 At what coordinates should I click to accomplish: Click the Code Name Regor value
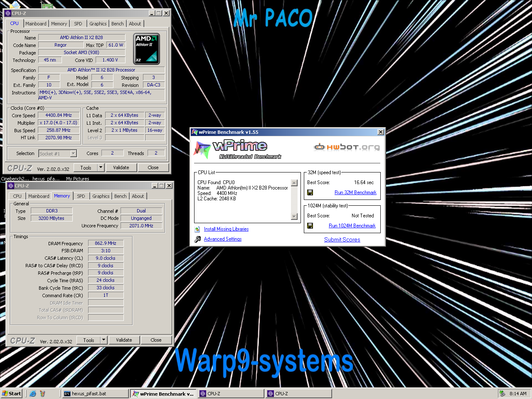[61, 45]
